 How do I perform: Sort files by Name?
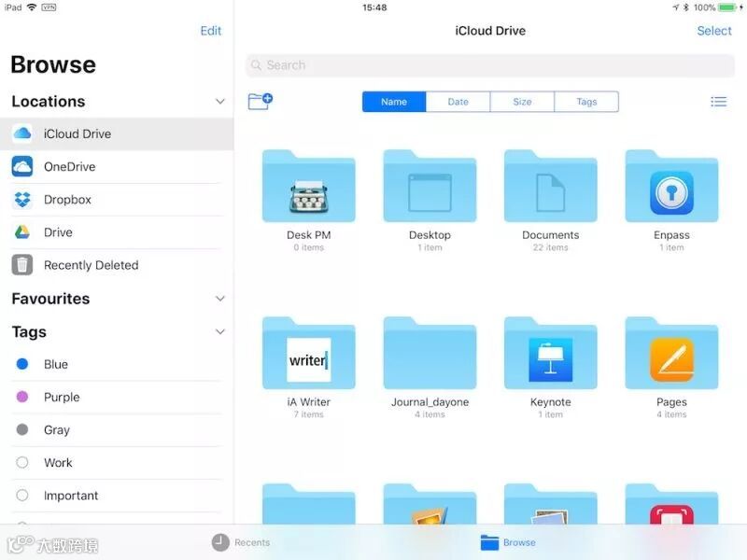[x=394, y=102]
